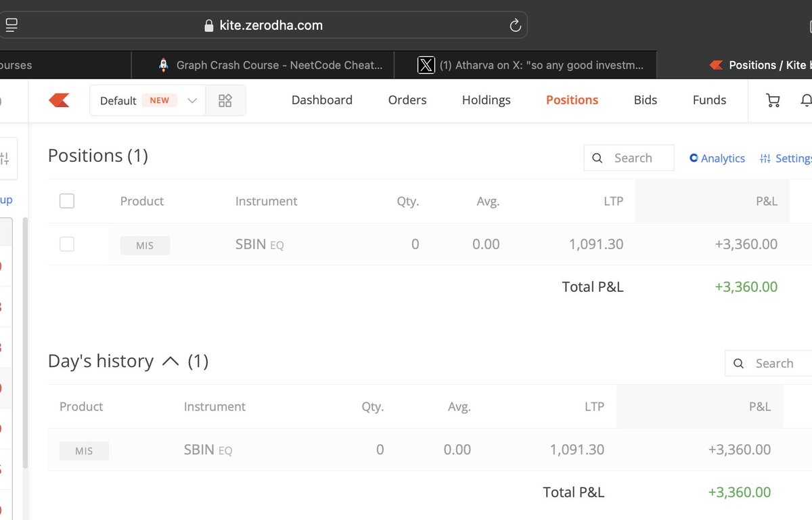Click the Search field in Day's history
Viewport: 812px width, 520px height.
point(769,364)
